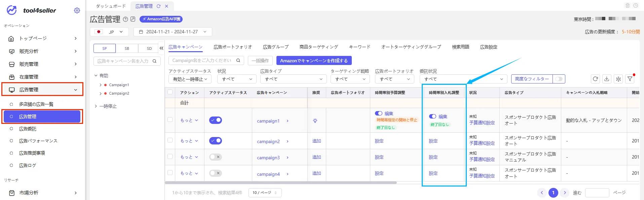Click the trash icon at top right
Image resolution: width=644 pixels, height=200 pixels.
pyautogui.click(x=628, y=5)
